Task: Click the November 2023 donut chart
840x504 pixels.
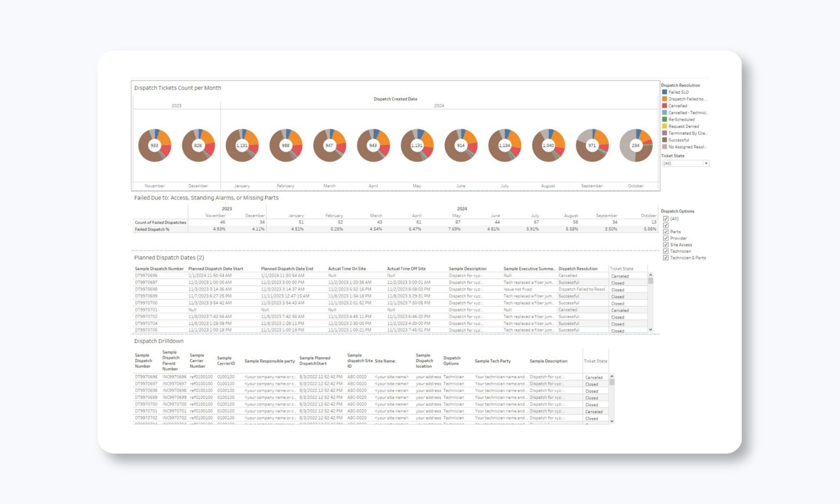Action: (x=155, y=145)
